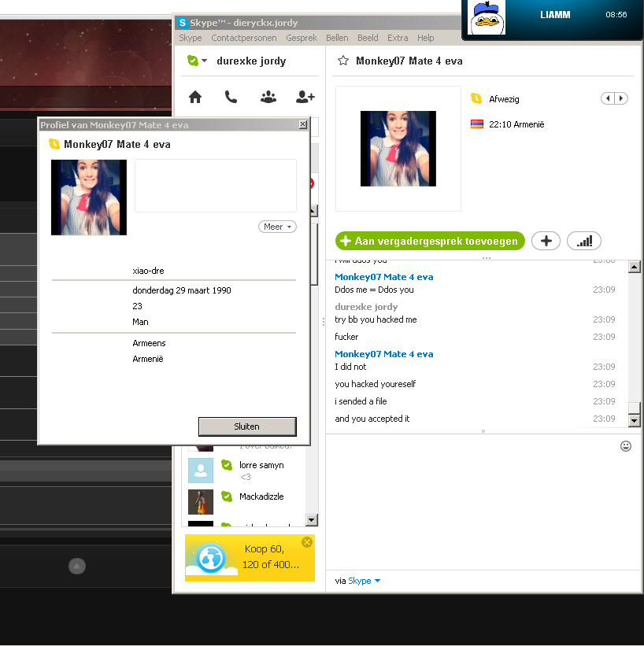Click contact list scroll down arrow

click(x=312, y=520)
